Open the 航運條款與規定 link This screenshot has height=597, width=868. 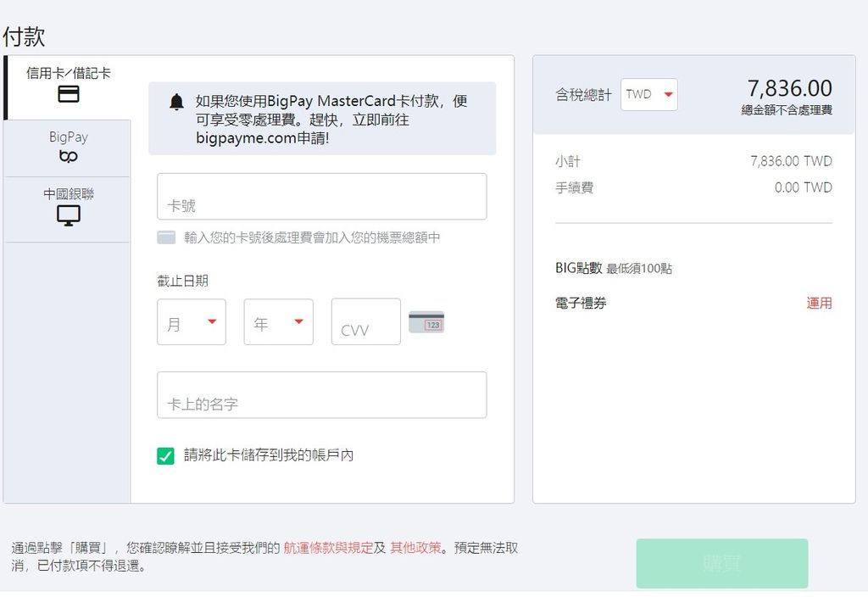tap(328, 548)
